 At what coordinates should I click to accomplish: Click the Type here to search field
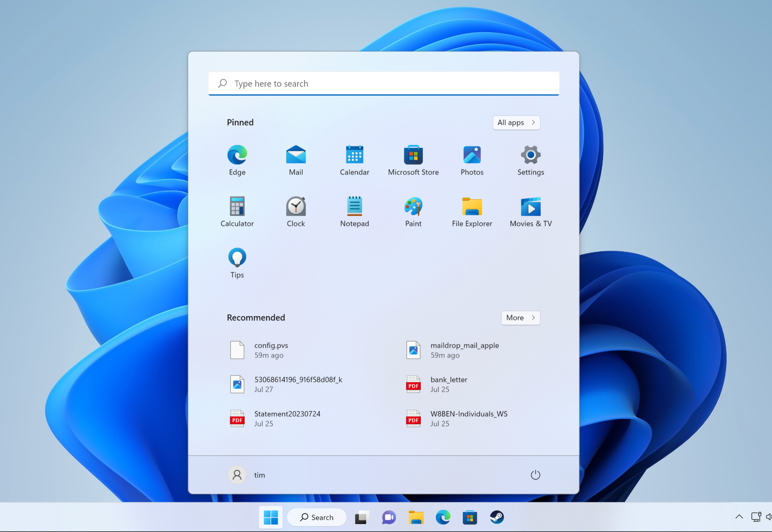tap(383, 83)
